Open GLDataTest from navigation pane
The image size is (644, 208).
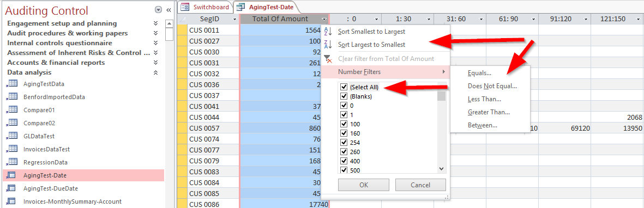(x=39, y=136)
